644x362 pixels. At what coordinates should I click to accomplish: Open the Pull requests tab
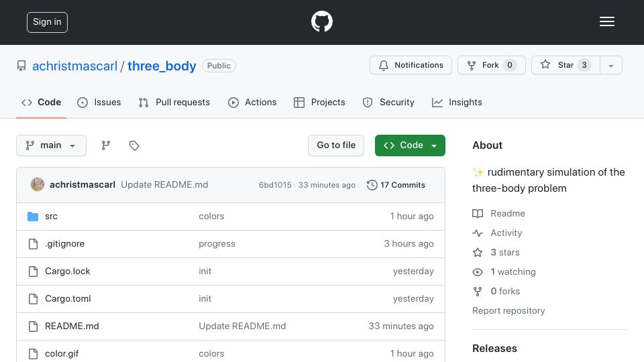[174, 102]
